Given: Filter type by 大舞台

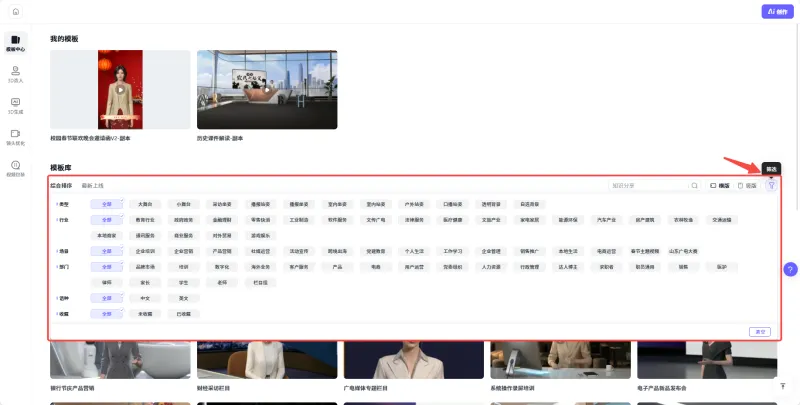Looking at the screenshot, I should tap(145, 204).
